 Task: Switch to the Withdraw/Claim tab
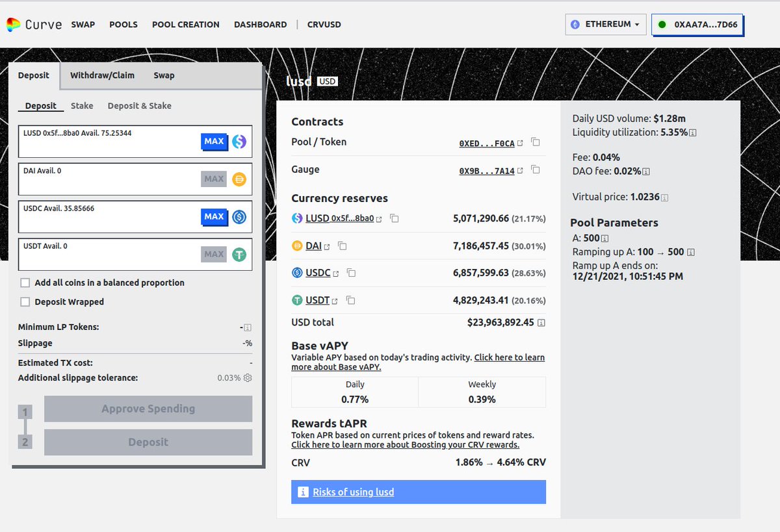tap(102, 75)
